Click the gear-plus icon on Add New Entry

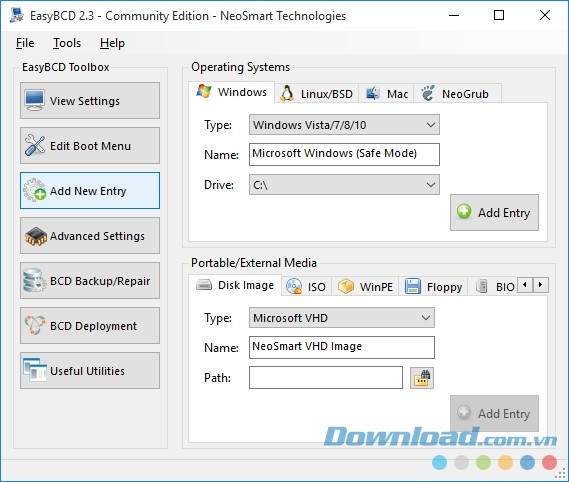click(34, 190)
